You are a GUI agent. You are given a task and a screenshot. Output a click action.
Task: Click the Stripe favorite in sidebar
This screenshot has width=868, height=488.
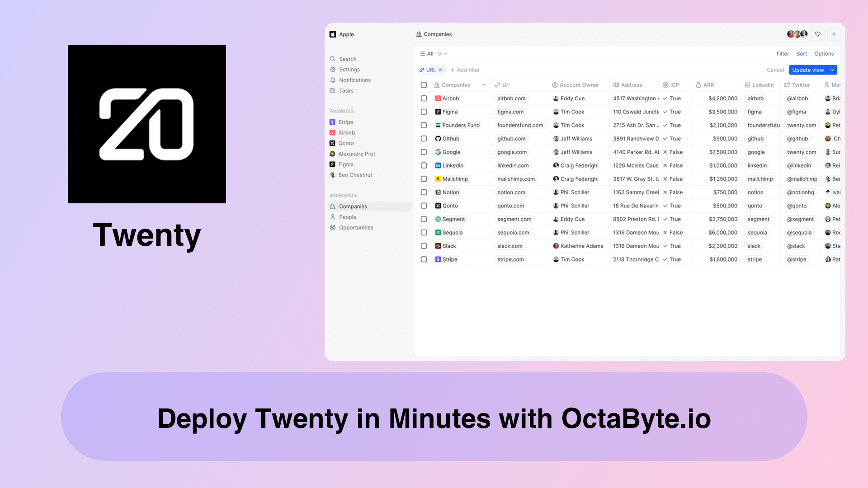pyautogui.click(x=346, y=122)
